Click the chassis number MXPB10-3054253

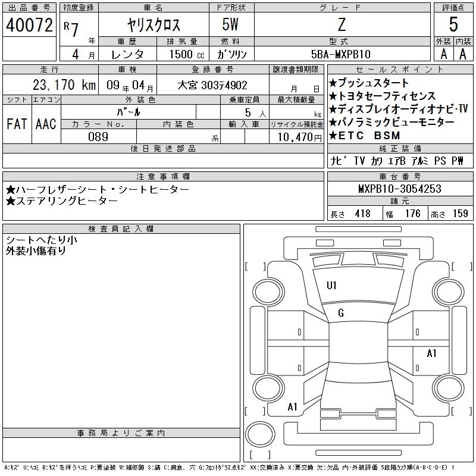(x=400, y=189)
